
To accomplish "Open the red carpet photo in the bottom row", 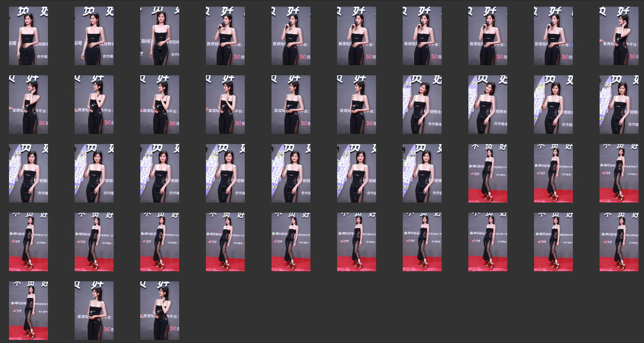I will click(28, 310).
